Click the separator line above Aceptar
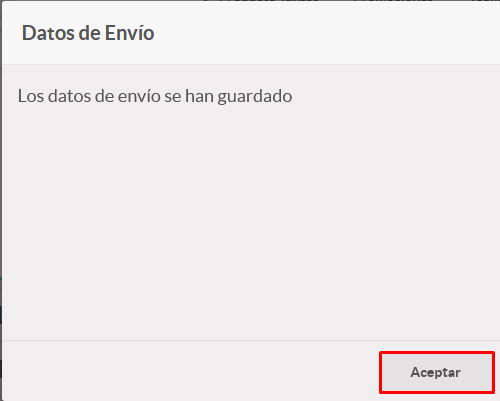The width and height of the screenshot is (500, 401). point(251,340)
